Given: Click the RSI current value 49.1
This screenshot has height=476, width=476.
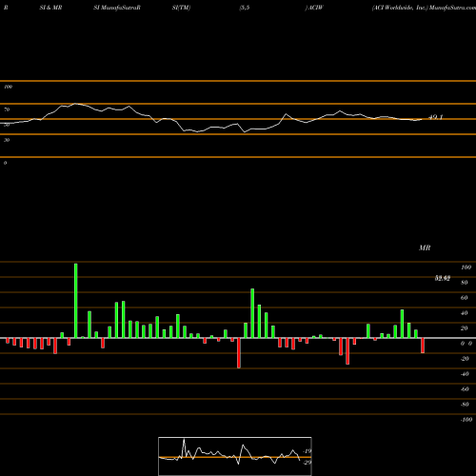Looking at the screenshot, I should tap(435, 117).
